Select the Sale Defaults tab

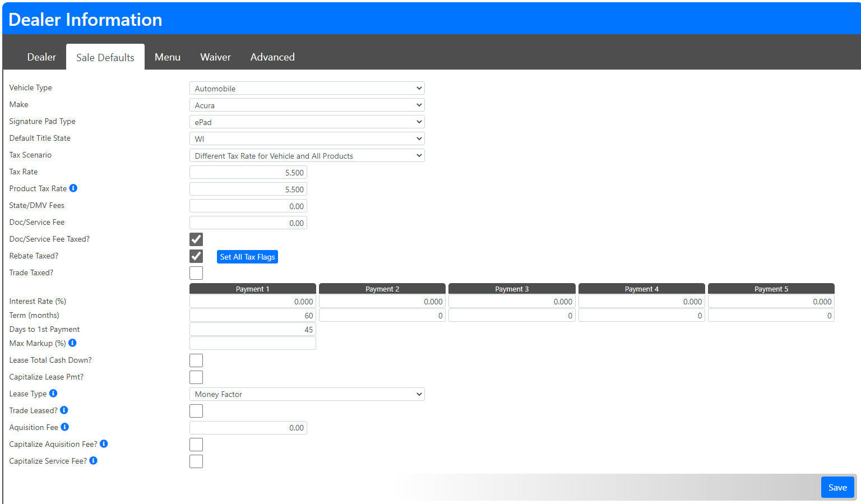pos(105,57)
